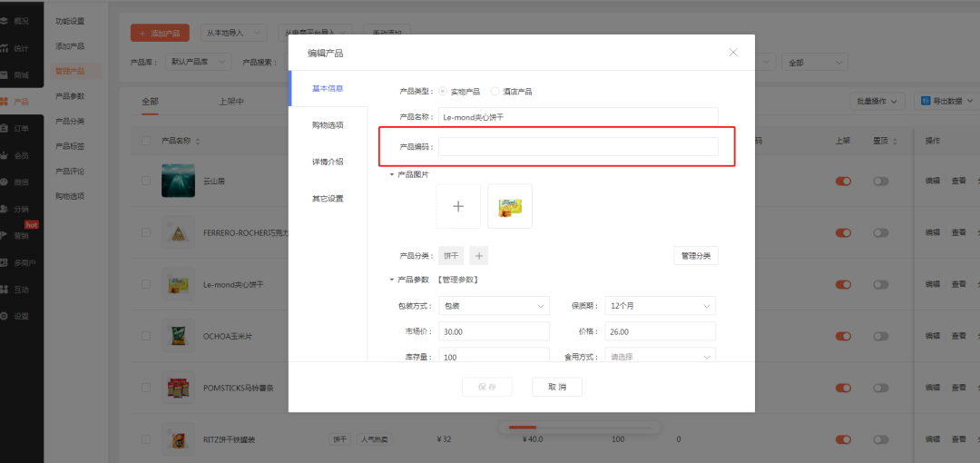The width and height of the screenshot is (980, 463).
Task: Click into the 产品编码 input field
Action: click(x=578, y=147)
